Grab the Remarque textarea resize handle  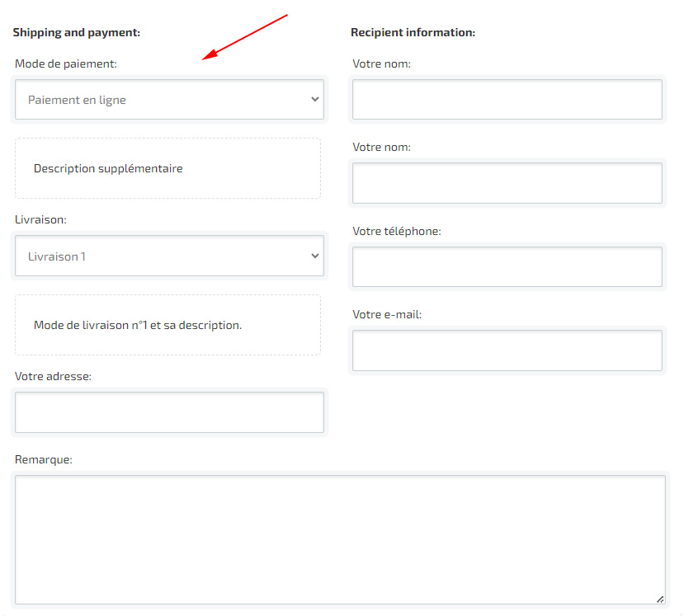tap(659, 600)
